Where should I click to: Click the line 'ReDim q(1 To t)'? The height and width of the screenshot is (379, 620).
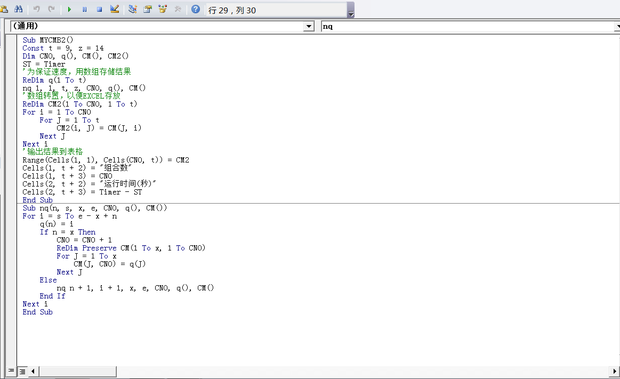(x=54, y=80)
